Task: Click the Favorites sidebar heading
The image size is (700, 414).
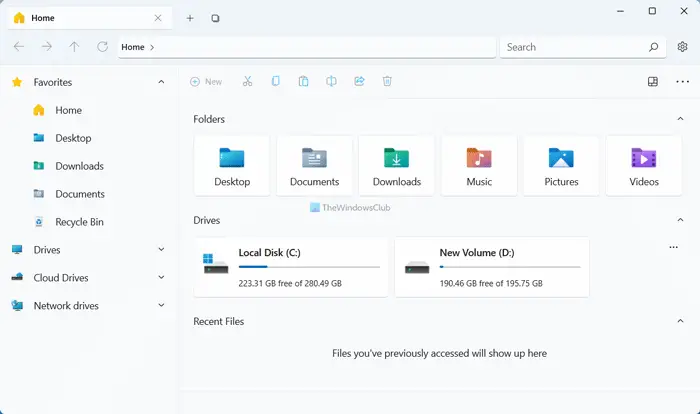Action: click(53, 82)
